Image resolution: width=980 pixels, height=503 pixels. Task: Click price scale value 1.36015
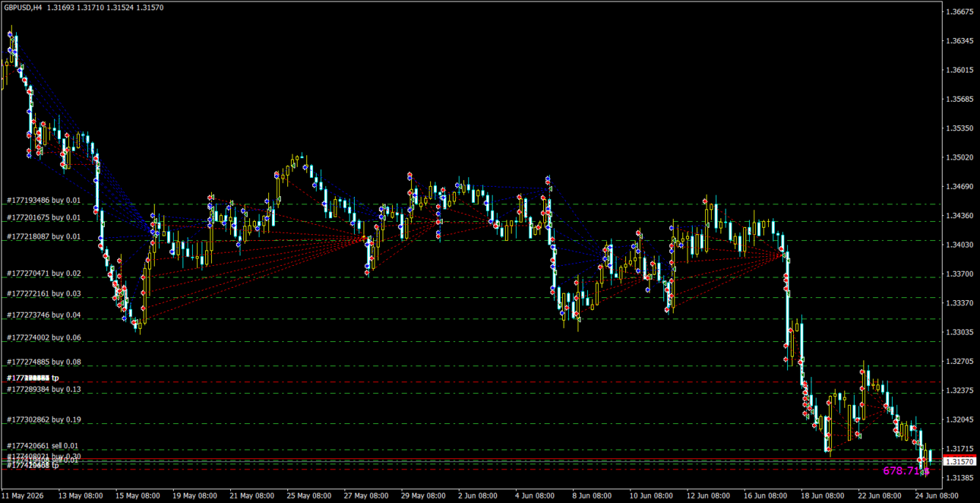(x=959, y=70)
